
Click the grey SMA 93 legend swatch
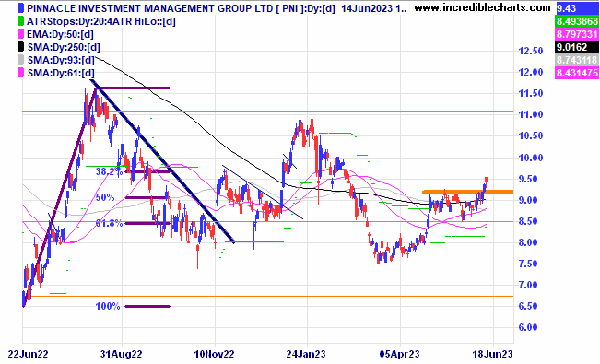click(x=20, y=60)
